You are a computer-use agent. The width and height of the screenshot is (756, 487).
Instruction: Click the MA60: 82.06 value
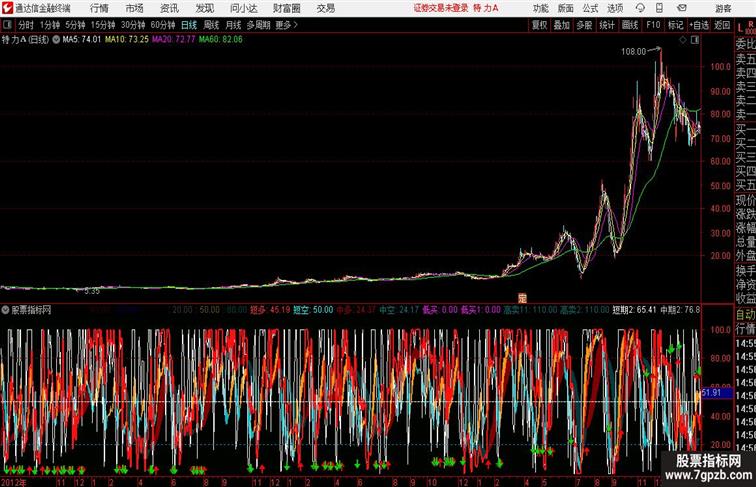[221, 40]
